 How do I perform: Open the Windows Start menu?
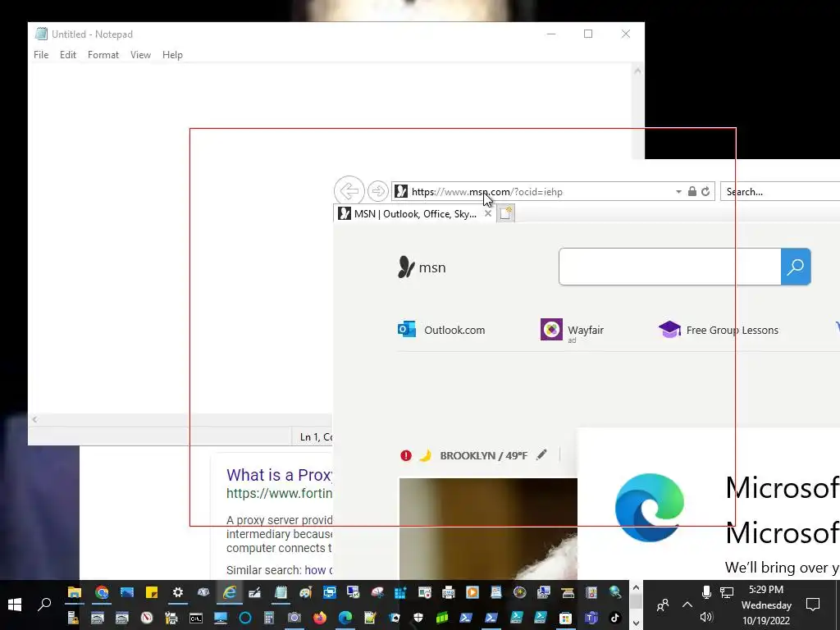point(15,605)
